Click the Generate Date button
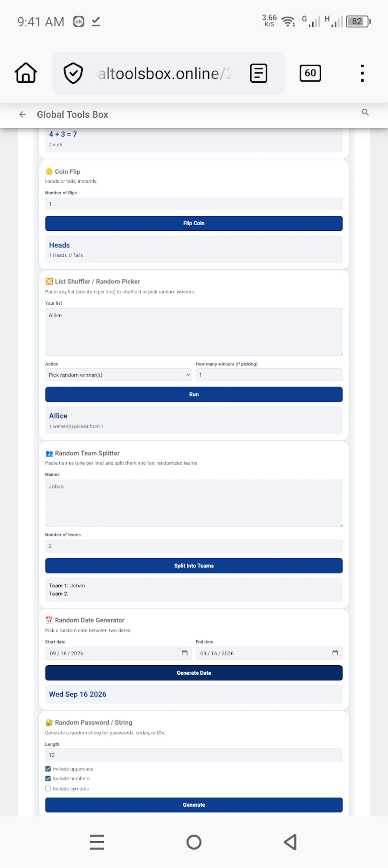The height and width of the screenshot is (868, 388). [194, 672]
